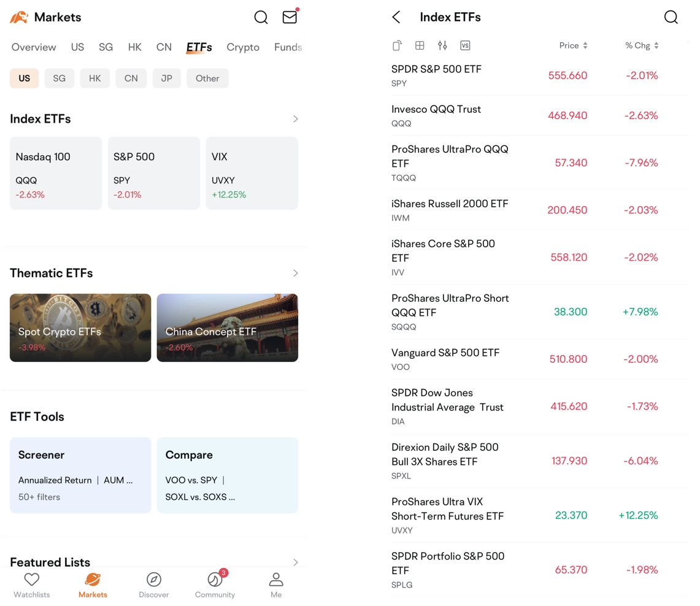Open Nasdaq 100 QQQ card
This screenshot has width=700, height=606.
pyautogui.click(x=56, y=173)
